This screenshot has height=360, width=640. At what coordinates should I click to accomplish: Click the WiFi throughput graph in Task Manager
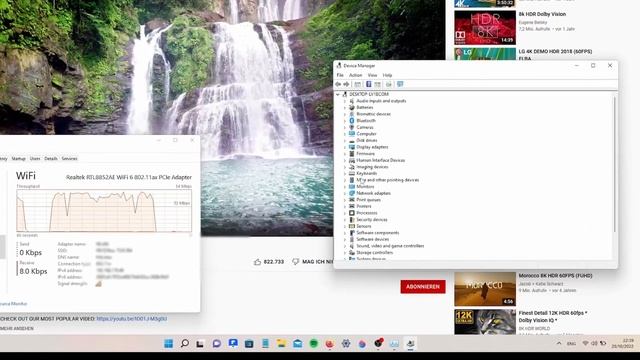[x=104, y=211]
